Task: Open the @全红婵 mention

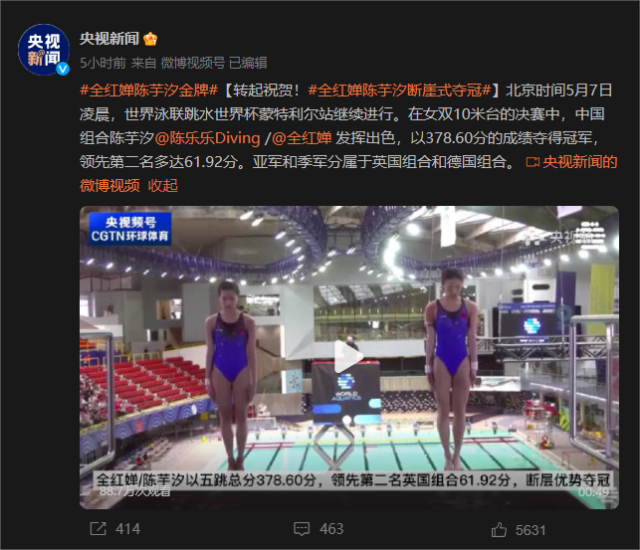Action: click(302, 138)
